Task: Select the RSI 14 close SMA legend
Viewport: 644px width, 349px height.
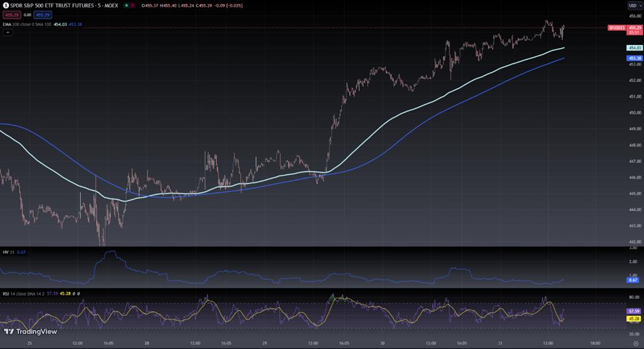Action: point(24,293)
